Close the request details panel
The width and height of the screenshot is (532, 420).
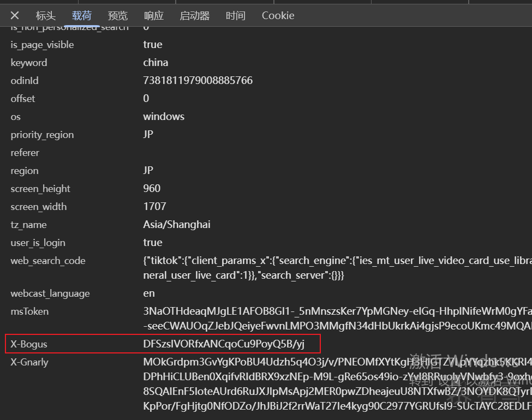tap(15, 15)
